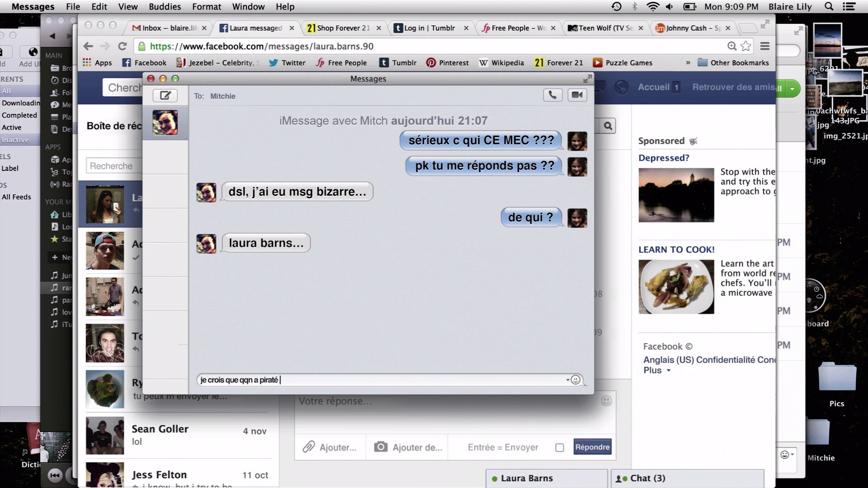Open the bookmarks overflow chevron
The height and width of the screenshot is (488, 868).
(x=688, y=63)
